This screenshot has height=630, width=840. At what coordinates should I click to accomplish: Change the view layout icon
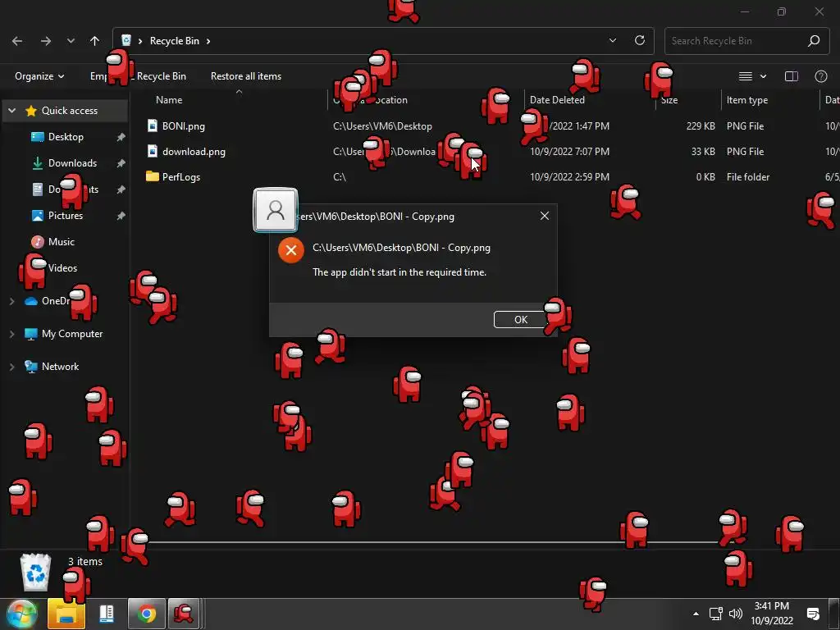click(x=745, y=76)
